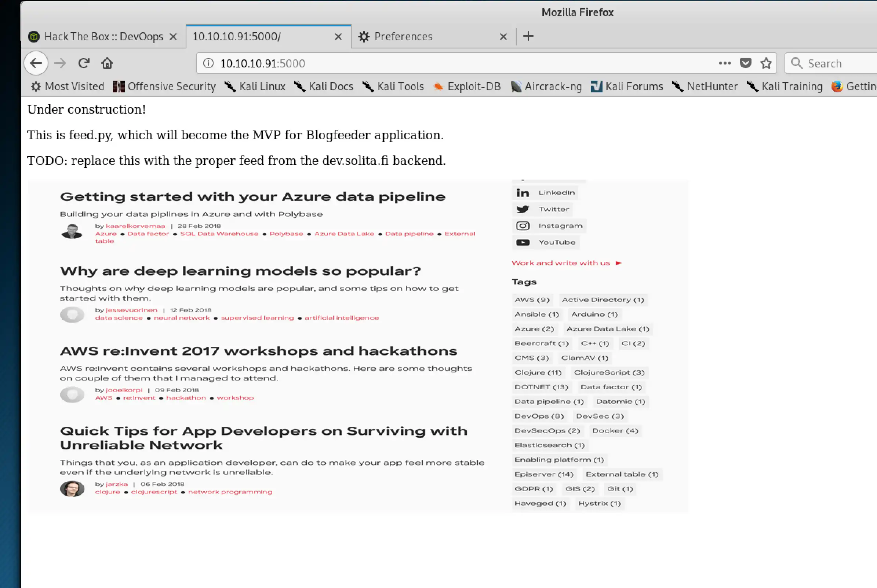Screen dimensions: 877x588
Task: Reload the current page
Action: [x=84, y=63]
